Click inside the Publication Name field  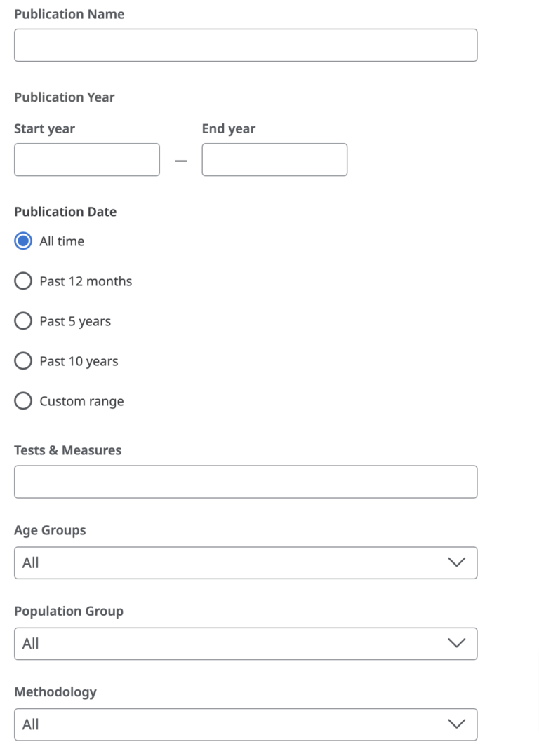(x=246, y=45)
